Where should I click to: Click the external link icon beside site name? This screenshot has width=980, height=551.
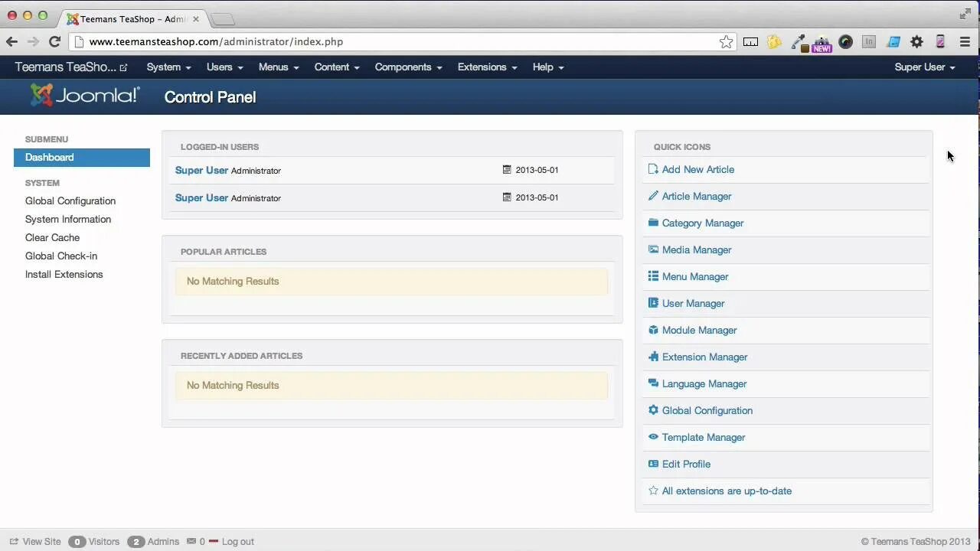point(124,67)
